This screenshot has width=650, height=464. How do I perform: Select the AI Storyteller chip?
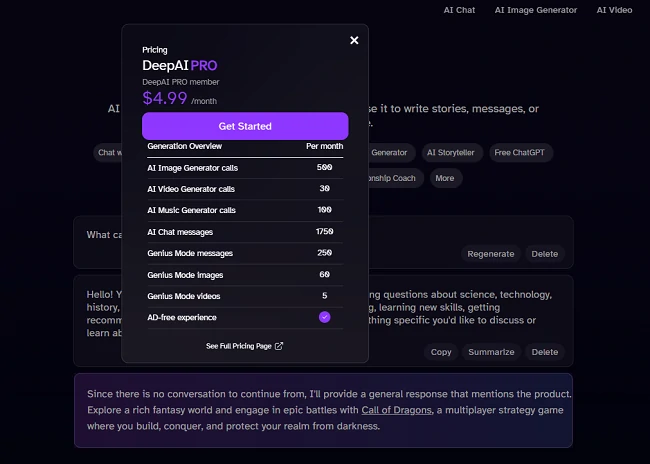451,153
